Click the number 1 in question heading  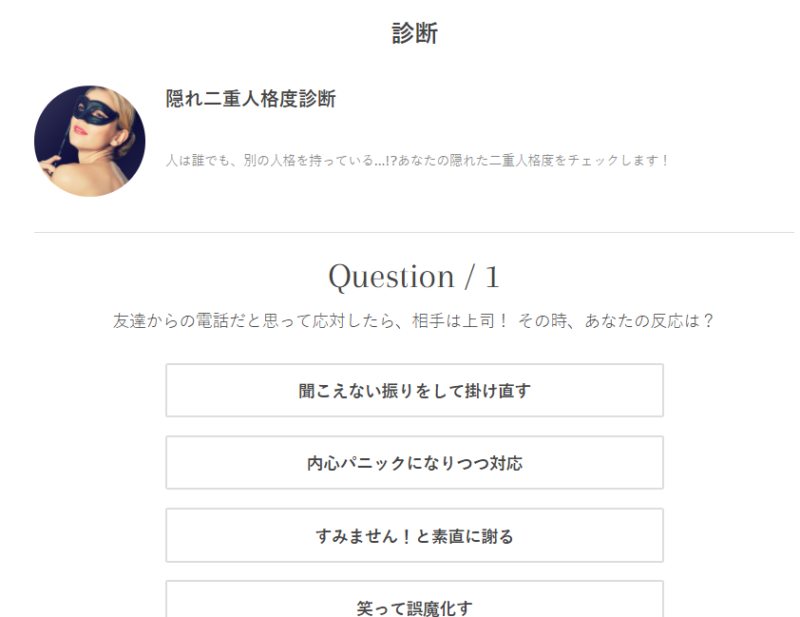(x=492, y=277)
